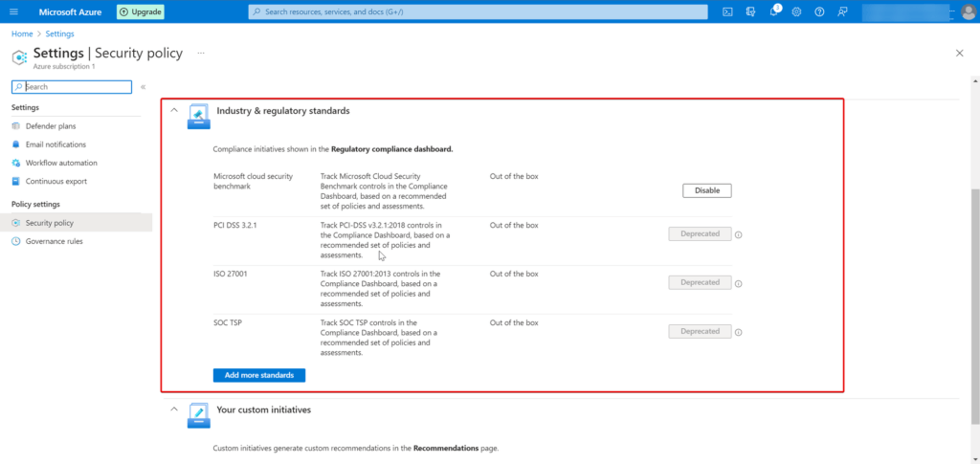
Task: Click the SOC TSP standard name
Action: tap(227, 322)
